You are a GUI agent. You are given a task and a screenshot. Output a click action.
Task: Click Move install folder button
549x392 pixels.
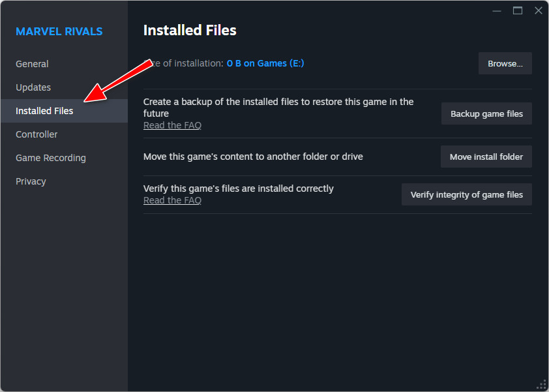[486, 157]
